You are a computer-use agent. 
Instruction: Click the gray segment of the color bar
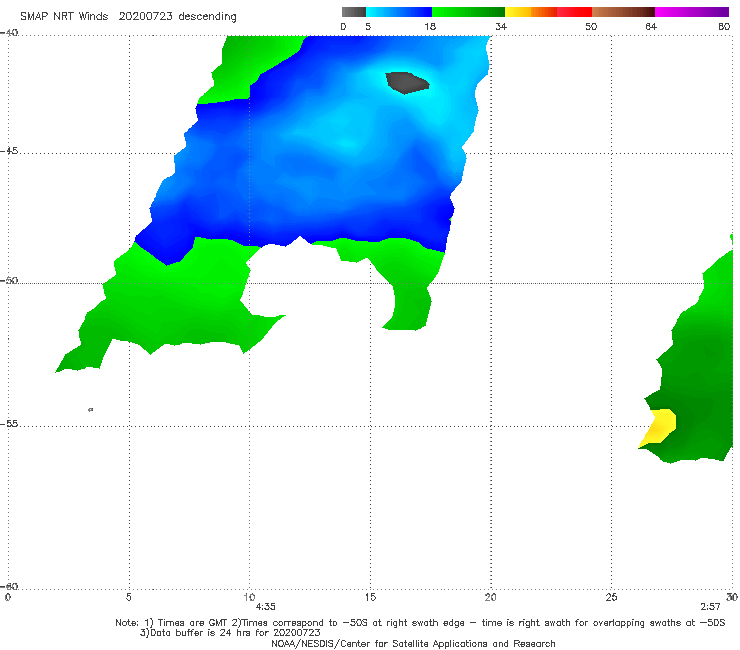tap(353, 12)
